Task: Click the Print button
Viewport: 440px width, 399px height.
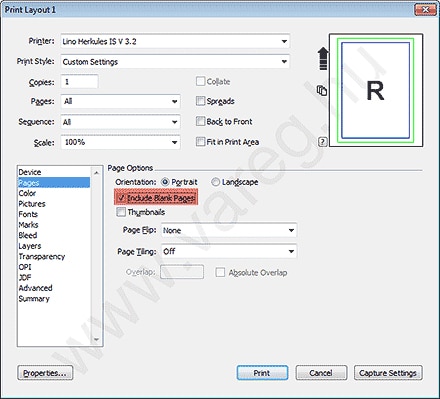Action: point(262,373)
